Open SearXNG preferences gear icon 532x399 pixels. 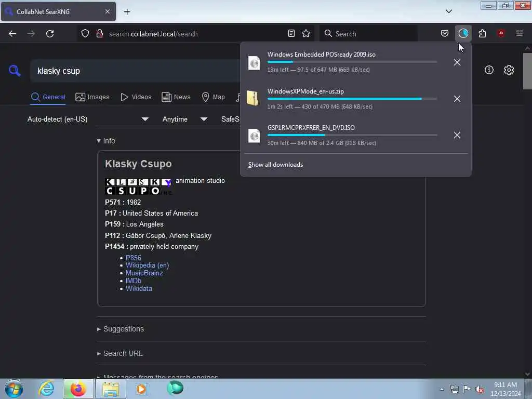509,70
